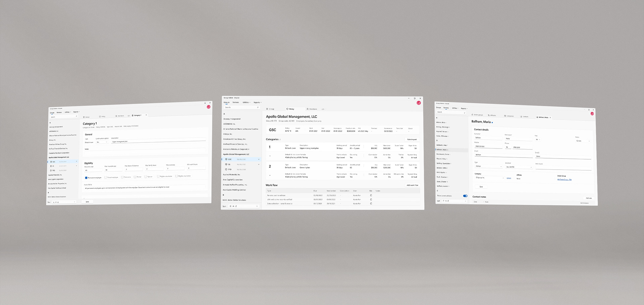
Task: Check Permanent employee checkbox in left window
Action: click(x=86, y=178)
